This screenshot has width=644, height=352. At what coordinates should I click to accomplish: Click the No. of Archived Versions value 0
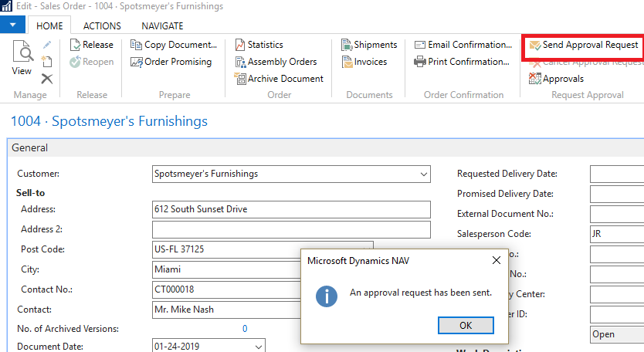click(245, 329)
